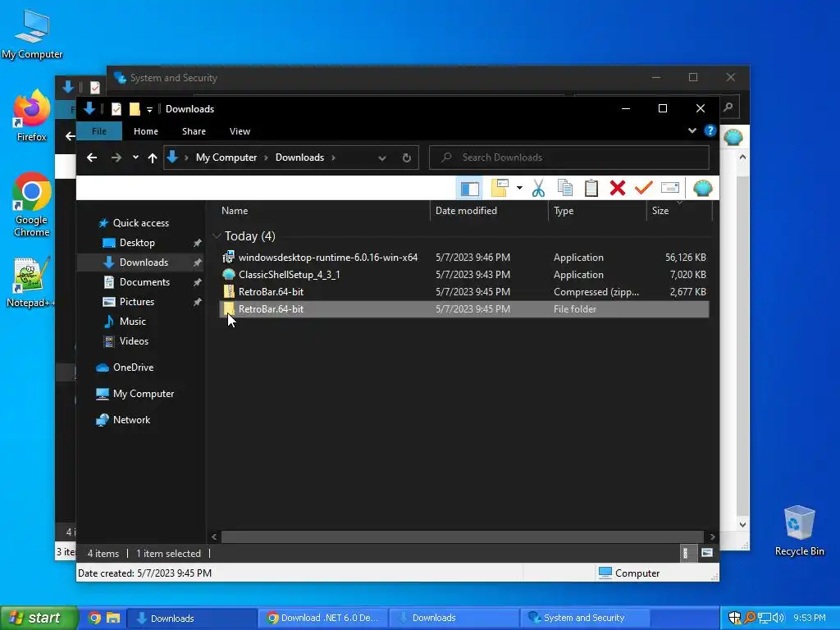Expand address bar history dropdown

click(382, 157)
